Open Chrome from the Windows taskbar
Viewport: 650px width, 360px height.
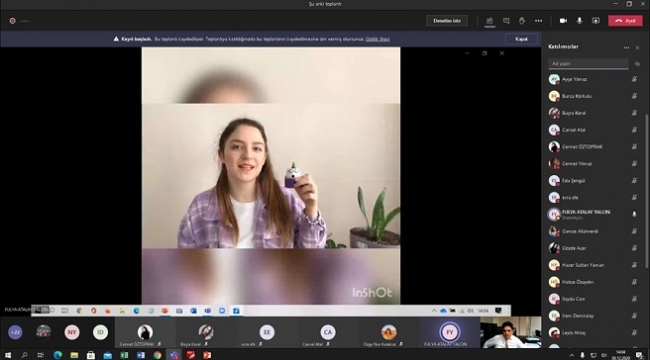[x=157, y=355]
